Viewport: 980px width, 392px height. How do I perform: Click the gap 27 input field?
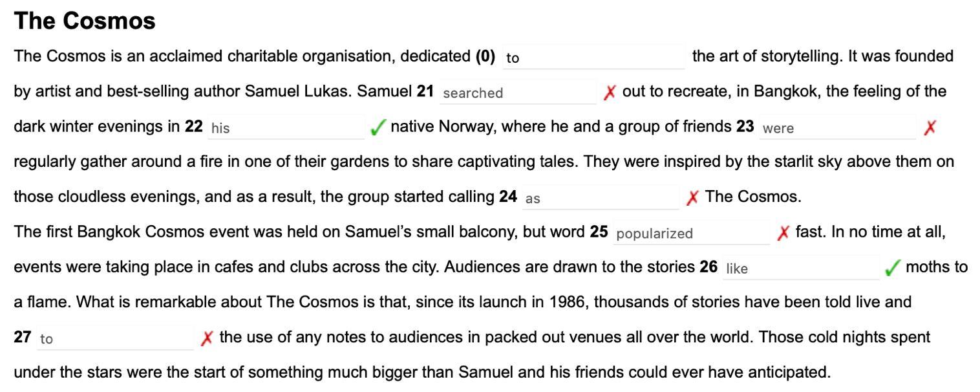[115, 338]
